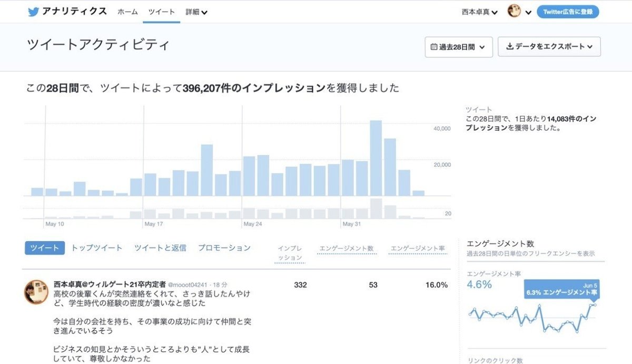Select the プロモーション tab
This screenshot has height=364, width=632.
click(x=224, y=247)
